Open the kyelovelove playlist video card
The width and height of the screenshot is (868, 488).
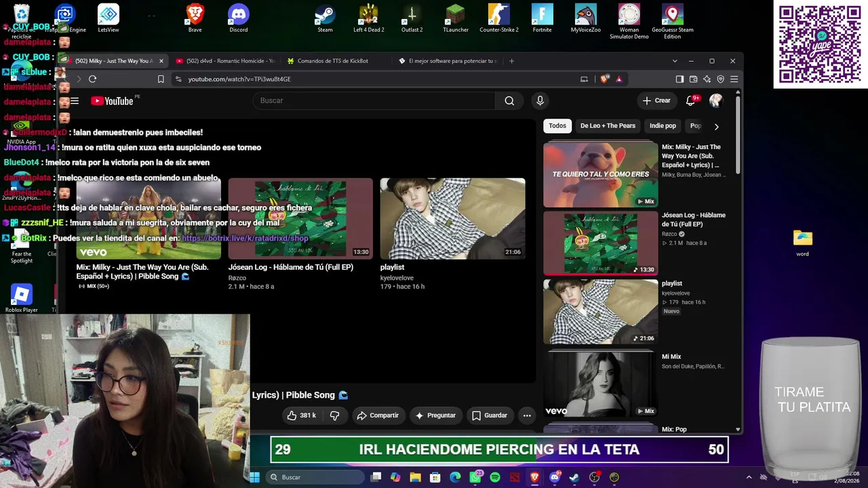452,235
